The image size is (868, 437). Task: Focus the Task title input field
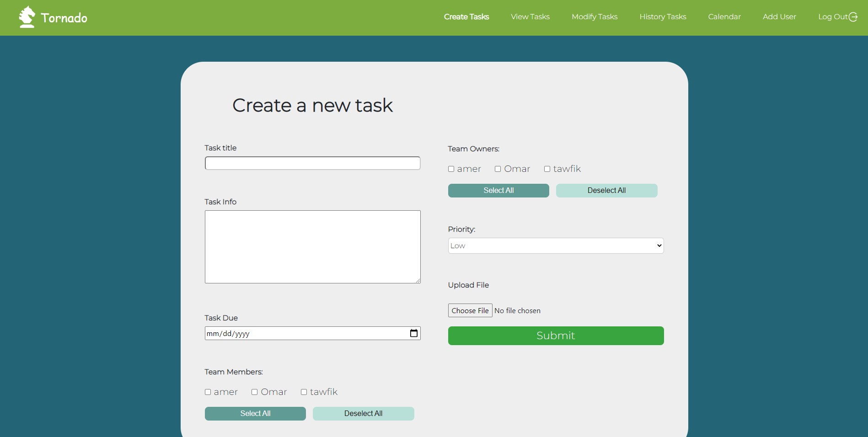pyautogui.click(x=312, y=163)
